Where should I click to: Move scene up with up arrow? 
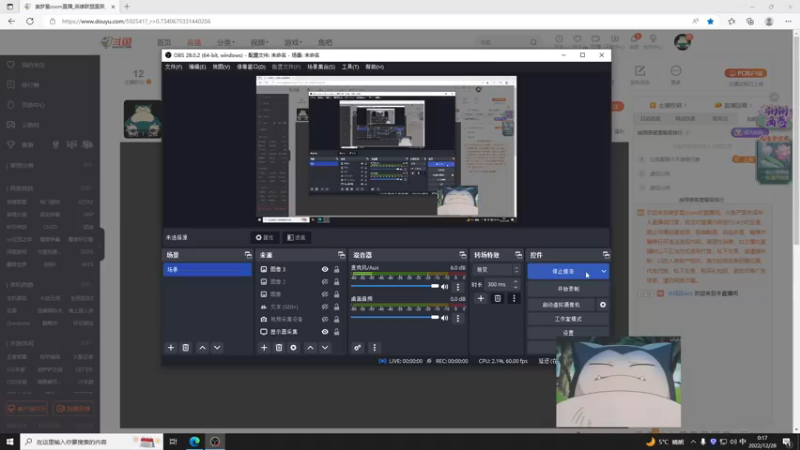point(203,347)
